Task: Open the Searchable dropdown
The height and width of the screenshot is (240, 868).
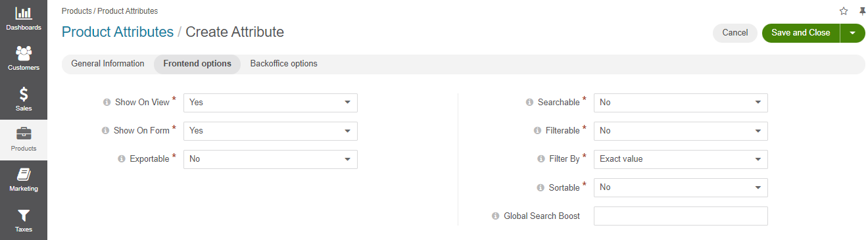Action: pyautogui.click(x=681, y=103)
